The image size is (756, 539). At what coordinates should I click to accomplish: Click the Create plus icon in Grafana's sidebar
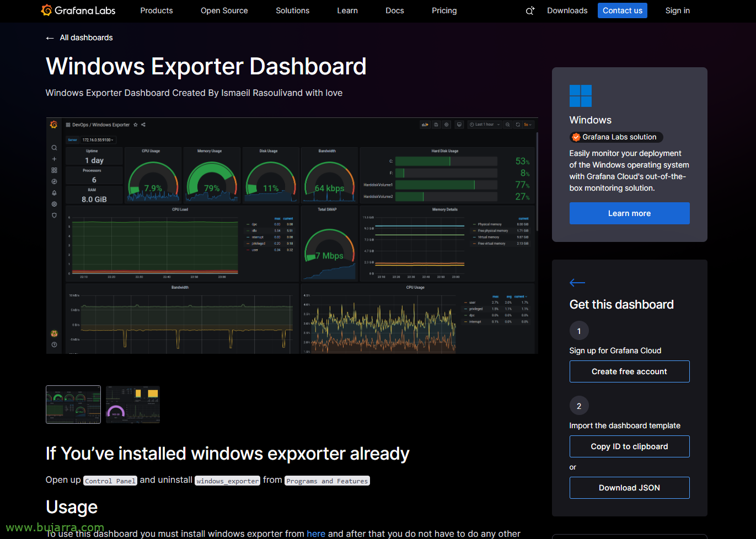click(x=54, y=159)
